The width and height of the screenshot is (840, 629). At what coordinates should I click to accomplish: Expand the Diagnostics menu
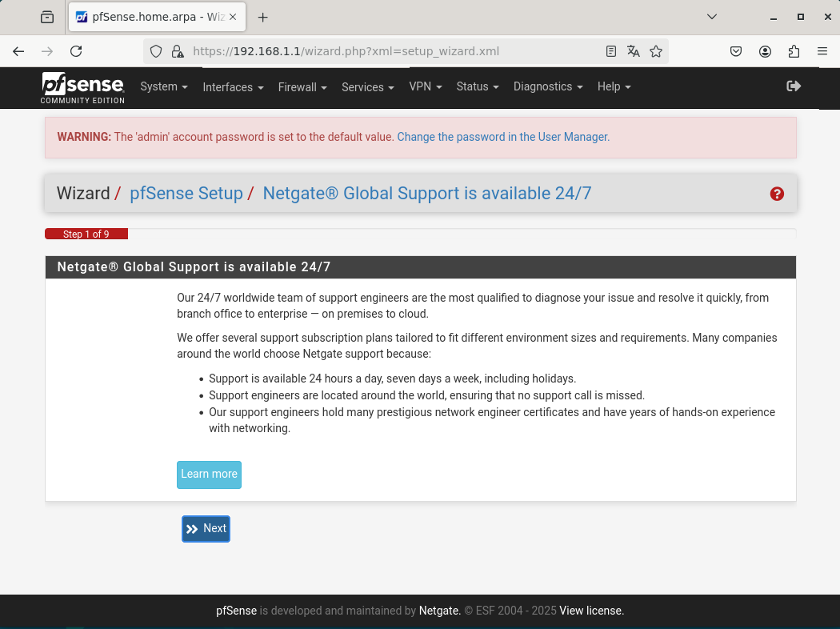(x=548, y=86)
